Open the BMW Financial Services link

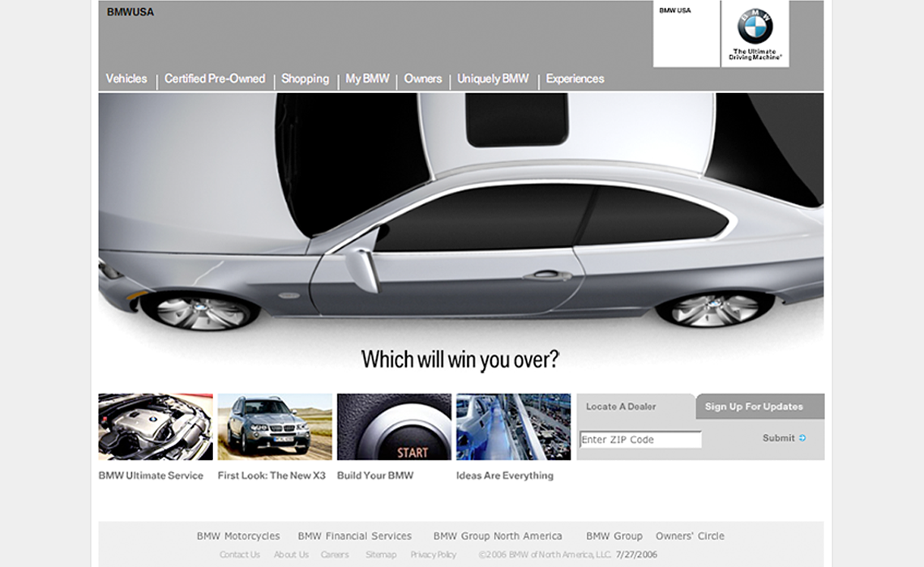(355, 535)
